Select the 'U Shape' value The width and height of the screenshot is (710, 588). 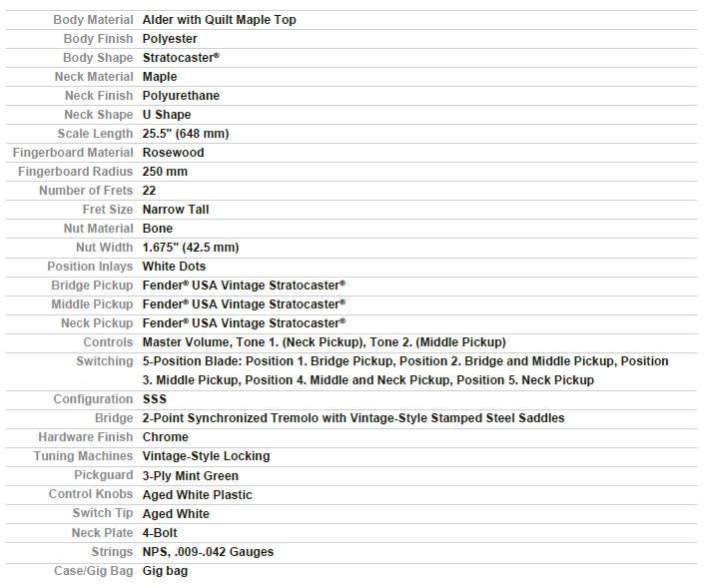click(167, 115)
